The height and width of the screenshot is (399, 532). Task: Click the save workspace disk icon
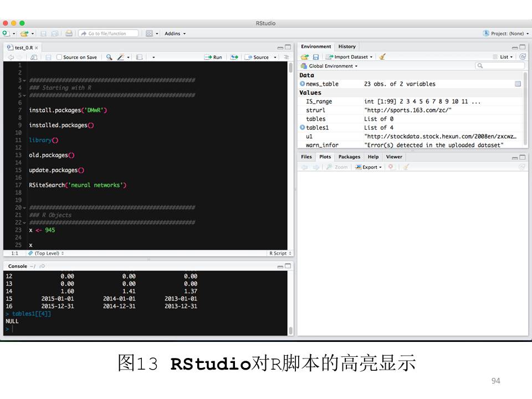[315, 57]
